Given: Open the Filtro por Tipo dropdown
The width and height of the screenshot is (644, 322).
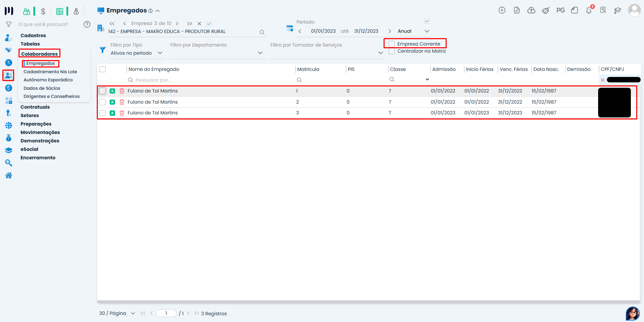Looking at the screenshot, I should click(137, 53).
